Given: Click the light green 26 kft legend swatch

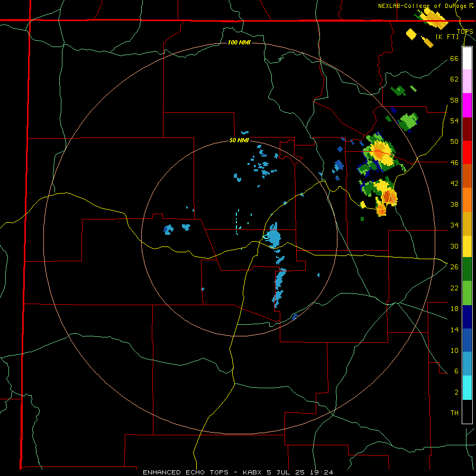Looking at the screenshot, I should tap(467, 293).
